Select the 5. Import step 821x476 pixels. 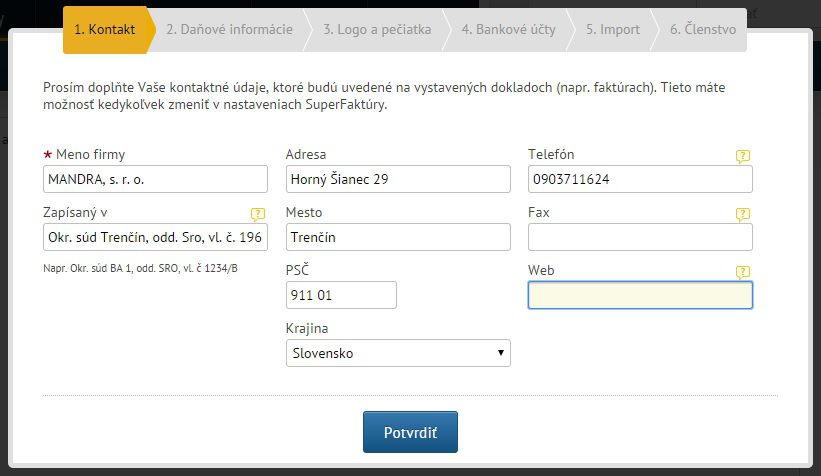pyautogui.click(x=613, y=29)
